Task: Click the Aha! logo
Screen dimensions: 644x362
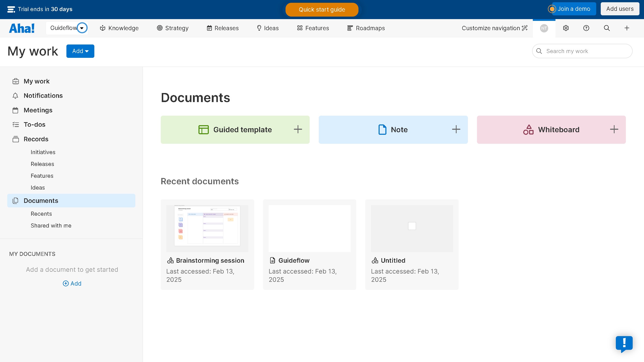Action: pos(22,28)
